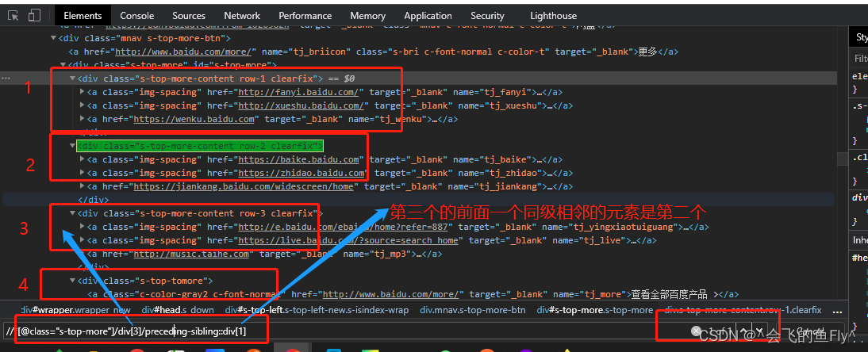Image resolution: width=868 pixels, height=352 pixels.
Task: Expand the tj_zhidao anchor node
Action: [x=83, y=173]
